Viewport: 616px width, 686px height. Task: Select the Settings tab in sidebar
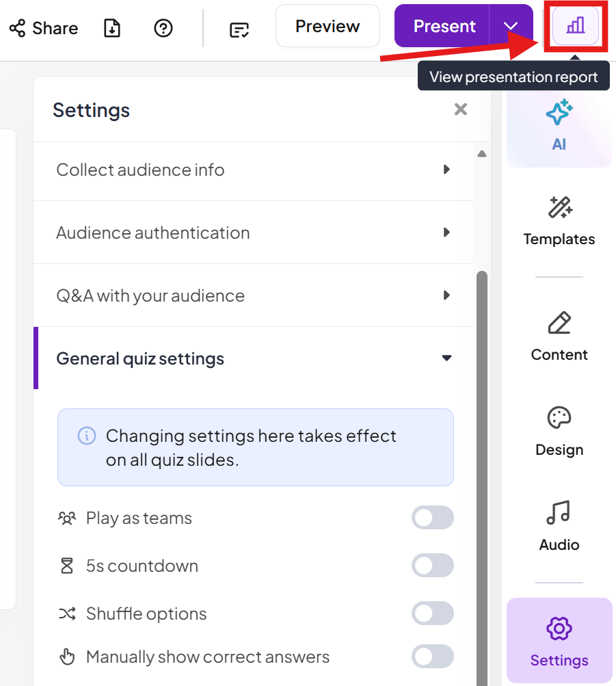point(559,641)
